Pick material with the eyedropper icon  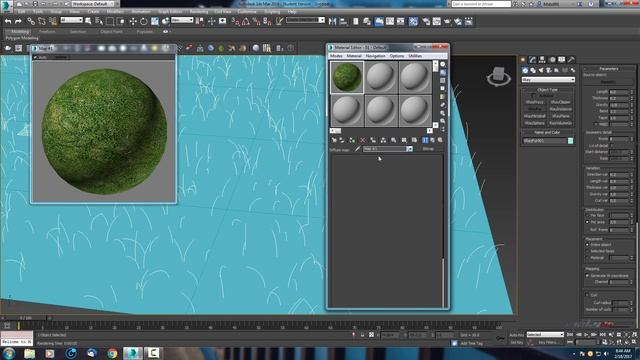pos(358,149)
